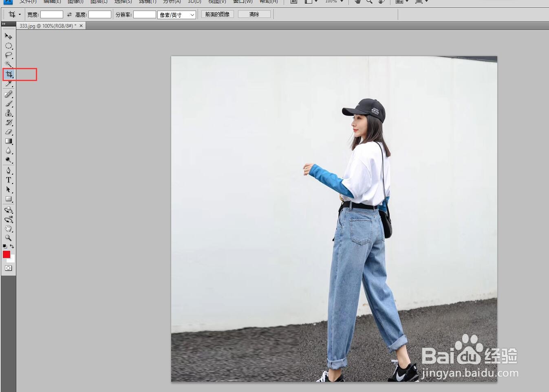549x392 pixels.
Task: Open the 帮助(H) menu
Action: (269, 2)
